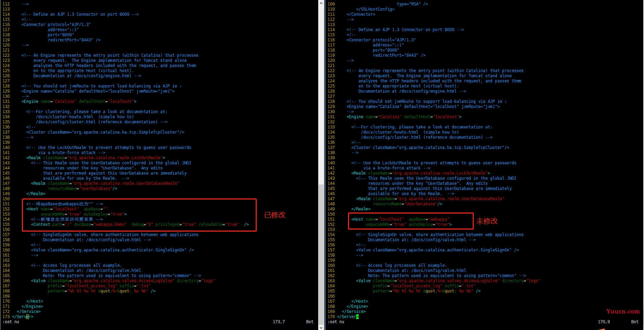This screenshot has width=644, height=330.
Task: Click Connector protocol="AJP/1.3" line in right pane
Action: point(381,40)
